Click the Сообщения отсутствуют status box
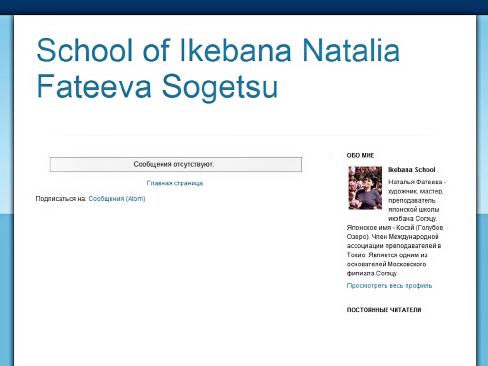Screen dimensions: 488x366 point(176,164)
